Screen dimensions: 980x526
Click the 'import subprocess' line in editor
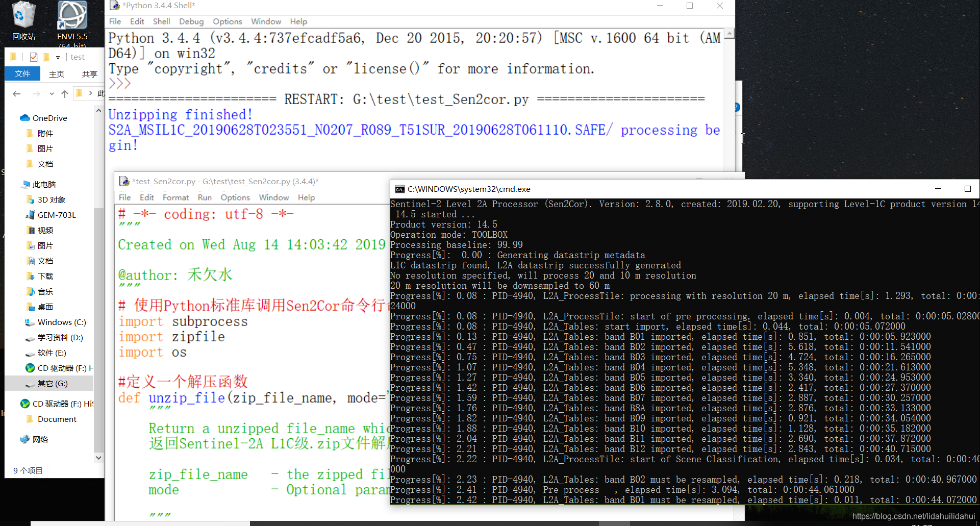(183, 321)
